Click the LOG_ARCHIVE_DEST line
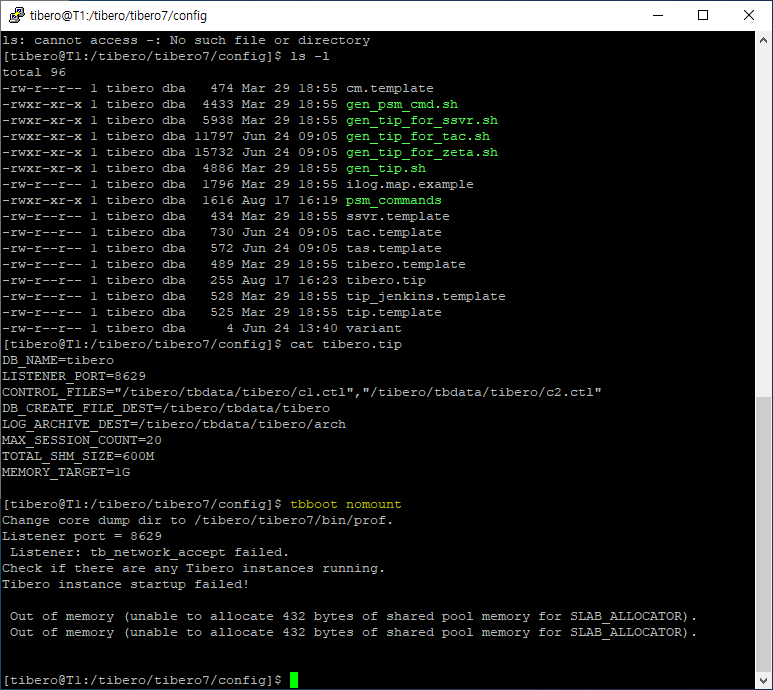773x690 pixels. [x=174, y=425]
